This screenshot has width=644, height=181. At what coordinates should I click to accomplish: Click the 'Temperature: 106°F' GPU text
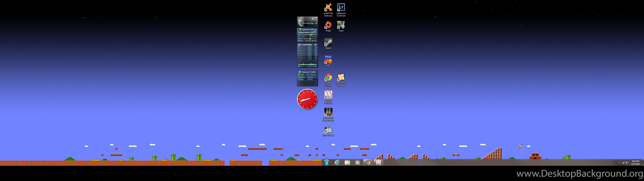[307, 32]
